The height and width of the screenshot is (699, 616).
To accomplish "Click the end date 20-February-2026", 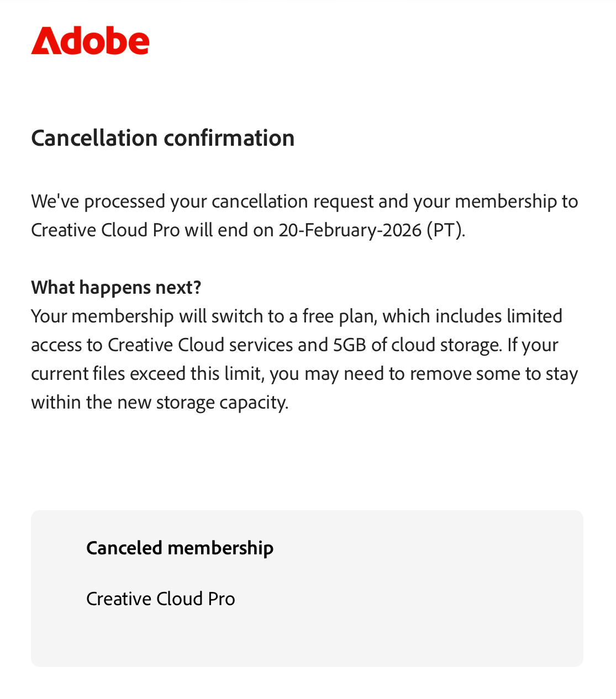I will point(350,230).
